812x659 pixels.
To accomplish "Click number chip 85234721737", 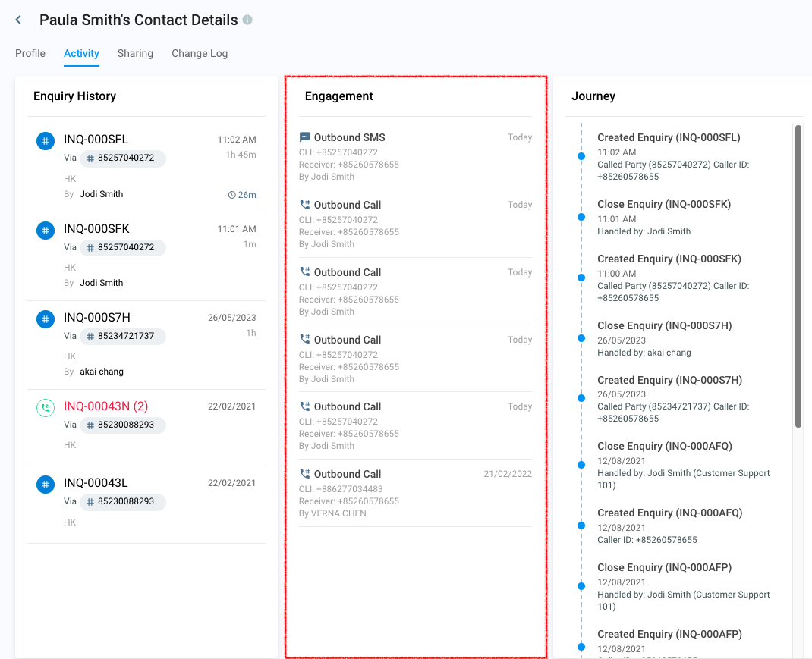I will coord(123,336).
